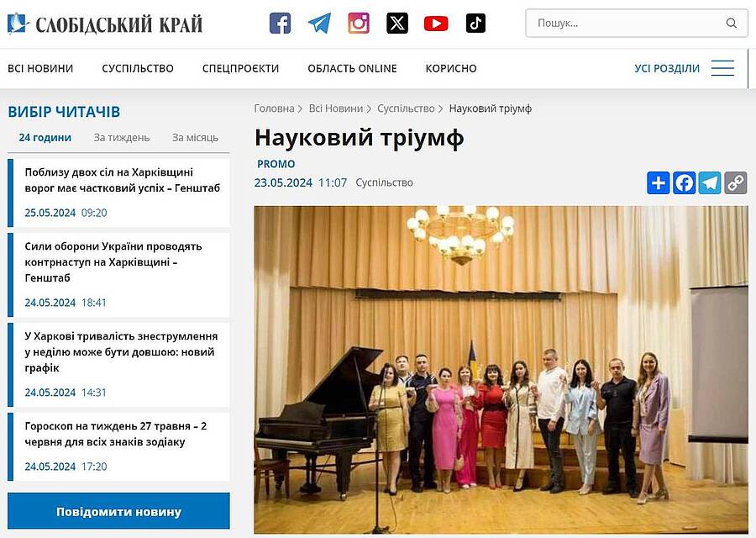This screenshot has width=756, height=538.
Task: Click the search magnifier icon
Action: point(731,24)
